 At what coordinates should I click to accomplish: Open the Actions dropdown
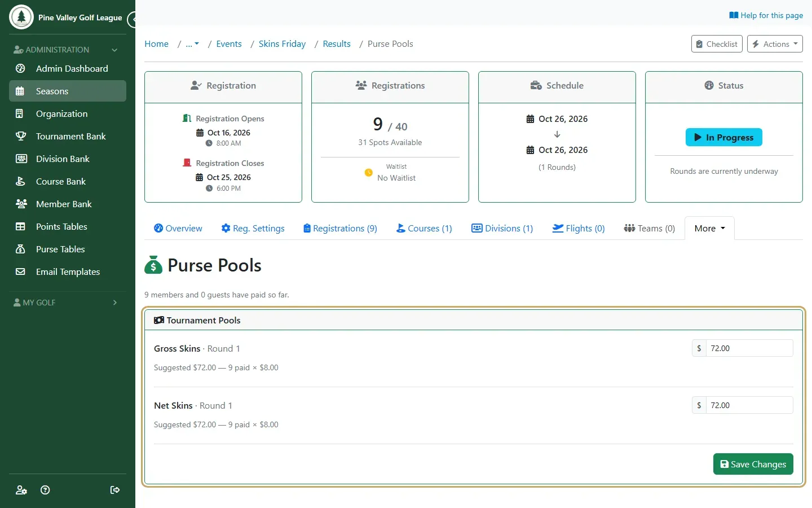(x=775, y=44)
